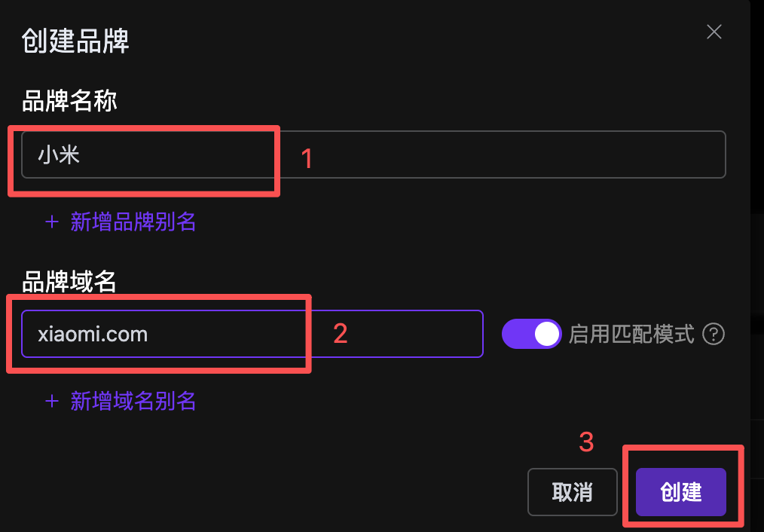This screenshot has height=532, width=764.
Task: Click the plus icon beside 新增域名别名
Action: 52,401
